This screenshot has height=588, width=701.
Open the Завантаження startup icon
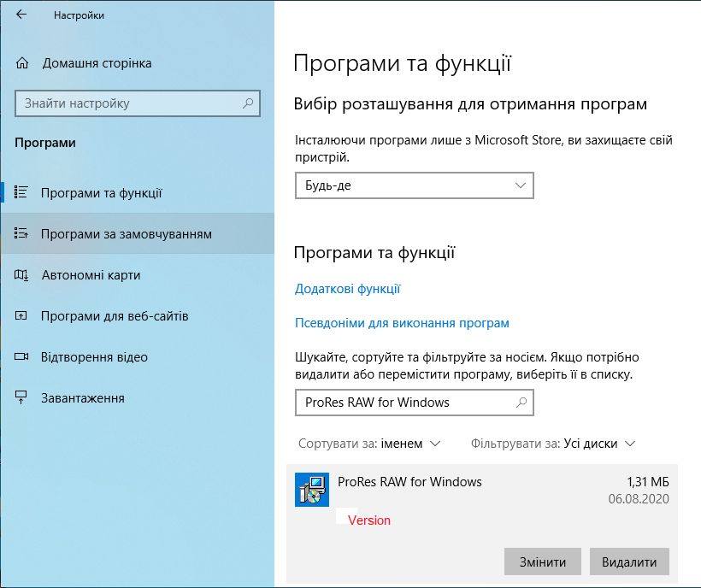point(21,397)
